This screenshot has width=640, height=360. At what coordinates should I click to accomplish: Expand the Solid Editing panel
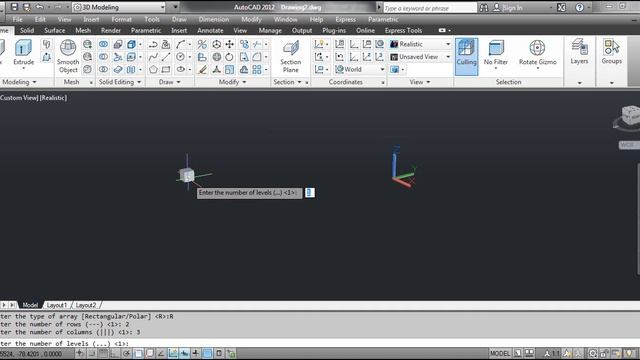tap(120, 82)
